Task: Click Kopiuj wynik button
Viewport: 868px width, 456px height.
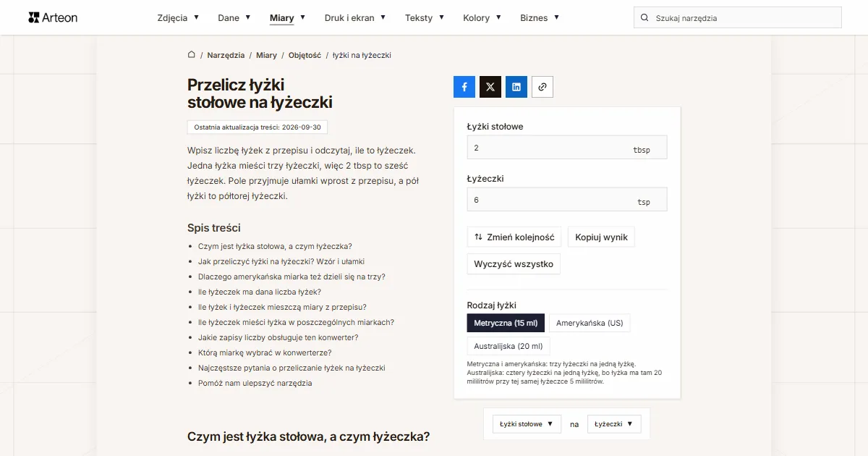Action: point(602,237)
